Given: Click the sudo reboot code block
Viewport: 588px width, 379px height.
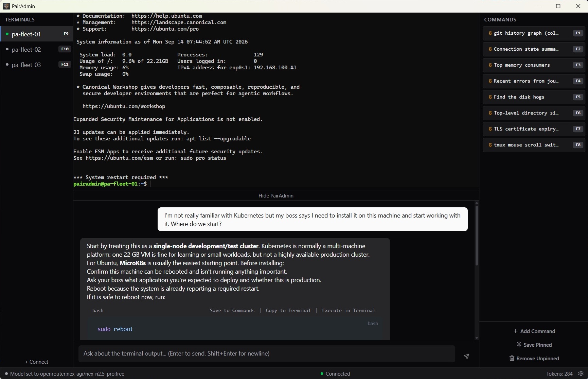Looking at the screenshot, I should pyautogui.click(x=234, y=329).
